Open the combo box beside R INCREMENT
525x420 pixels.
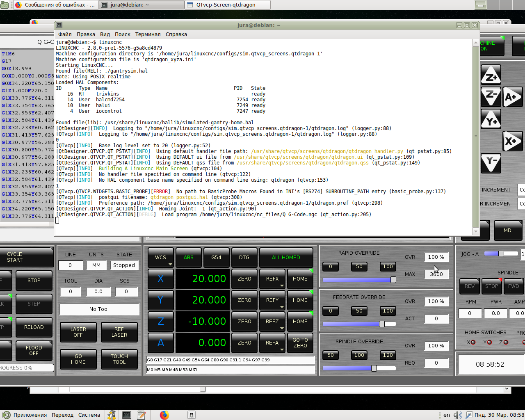(522, 203)
